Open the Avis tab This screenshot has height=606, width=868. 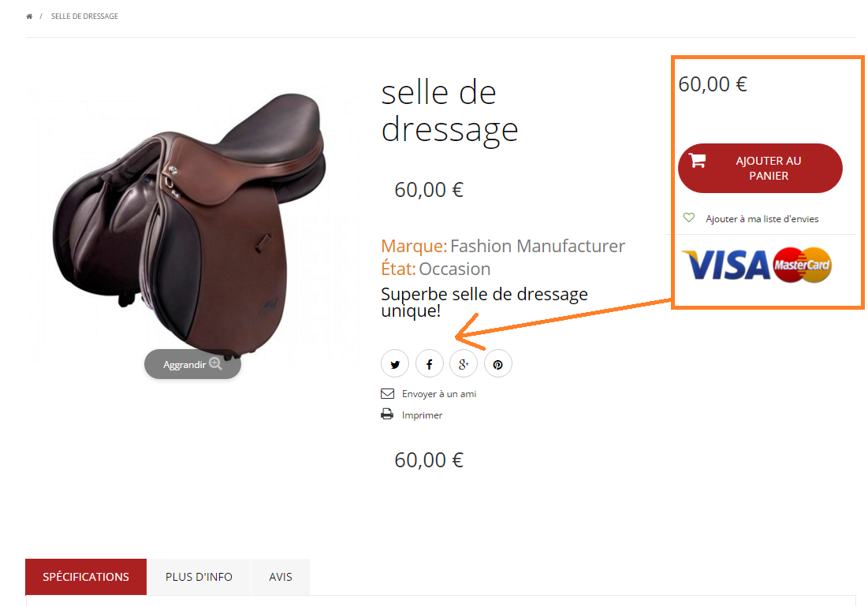(281, 577)
